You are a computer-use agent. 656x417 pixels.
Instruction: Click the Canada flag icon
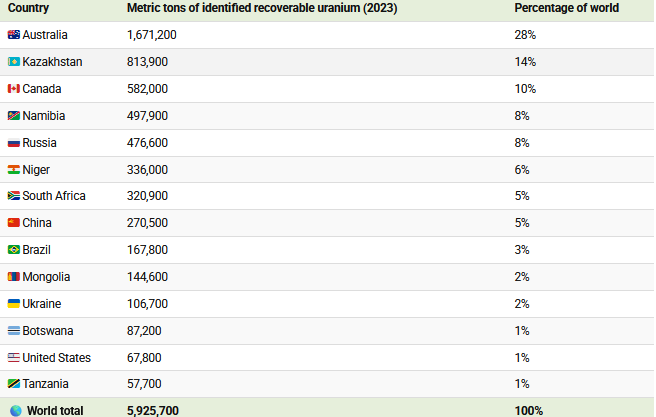pos(14,89)
